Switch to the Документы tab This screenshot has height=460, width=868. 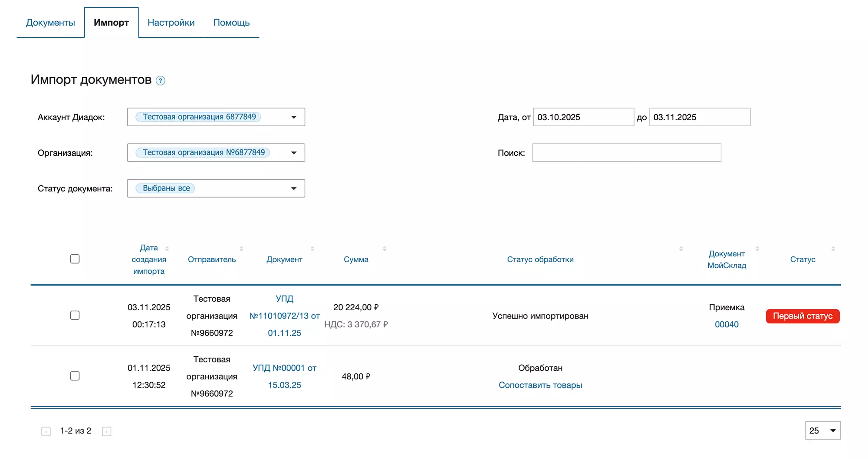click(50, 23)
